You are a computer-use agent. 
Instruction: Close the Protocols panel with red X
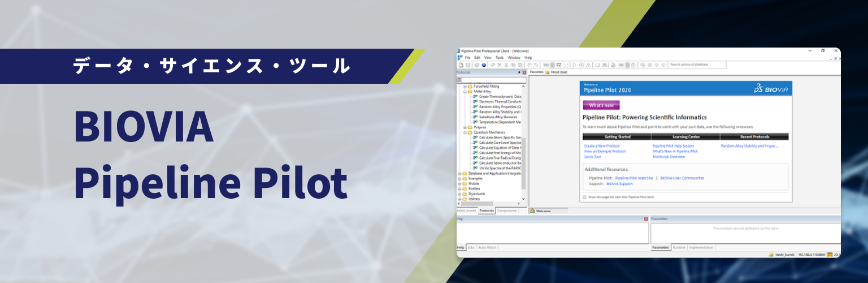tap(524, 72)
